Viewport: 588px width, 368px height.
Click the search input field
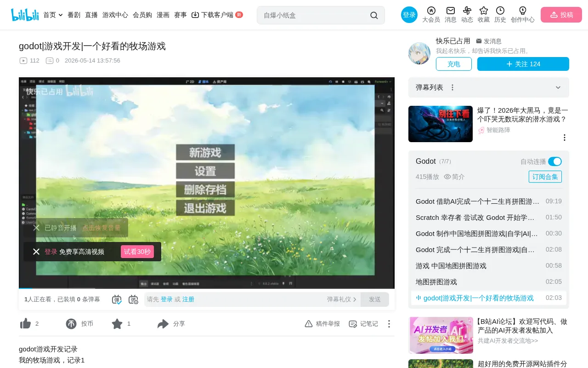(315, 15)
